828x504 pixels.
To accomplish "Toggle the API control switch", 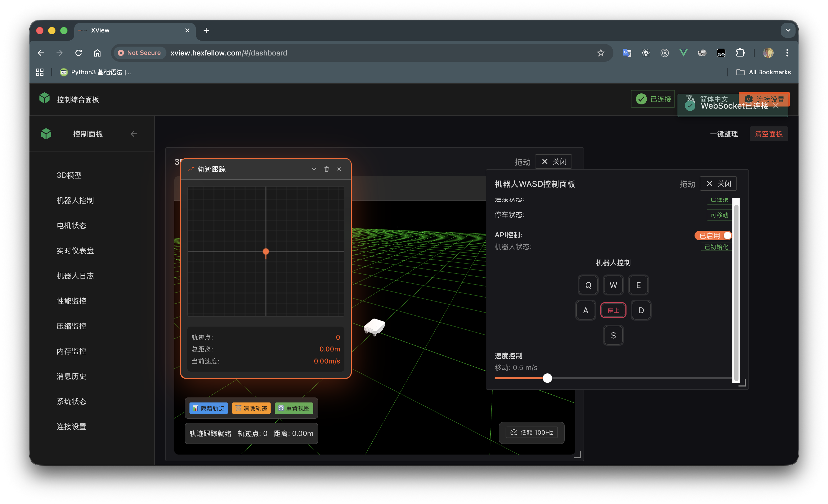I will pos(713,236).
